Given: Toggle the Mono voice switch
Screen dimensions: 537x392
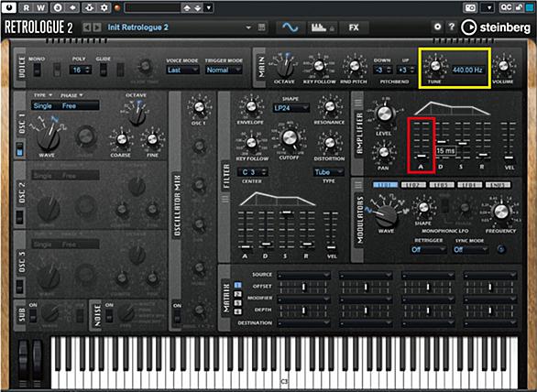Looking at the screenshot, I should point(38,71).
